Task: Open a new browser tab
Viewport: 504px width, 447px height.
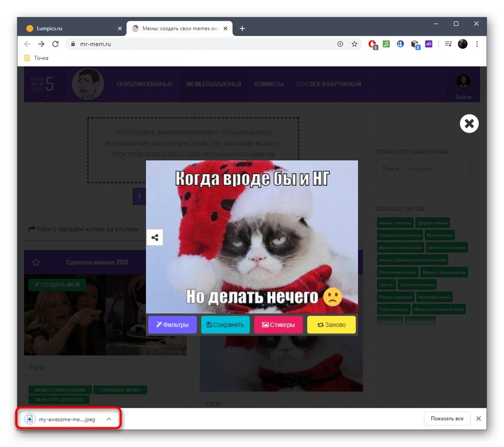Action: pyautogui.click(x=242, y=29)
